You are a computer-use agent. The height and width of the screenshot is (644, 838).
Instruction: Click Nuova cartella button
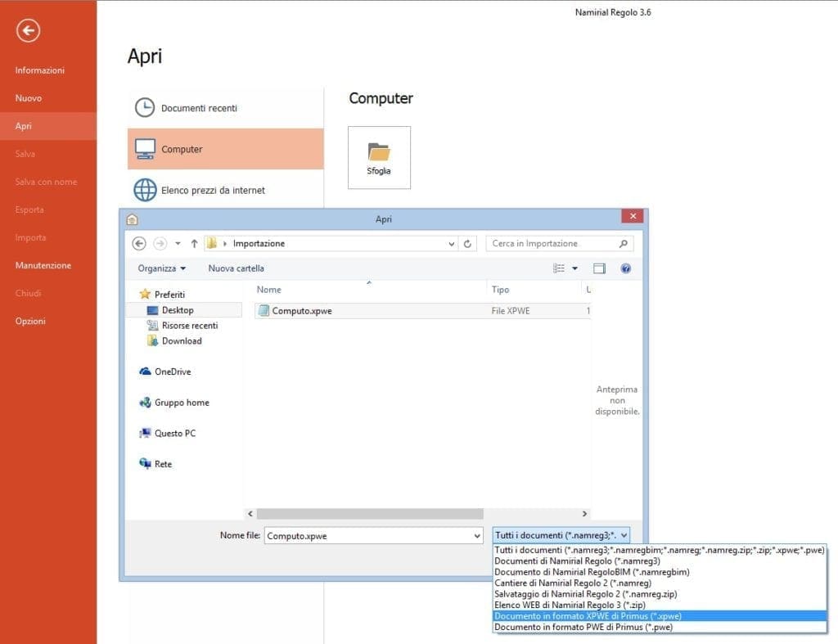[x=236, y=268]
